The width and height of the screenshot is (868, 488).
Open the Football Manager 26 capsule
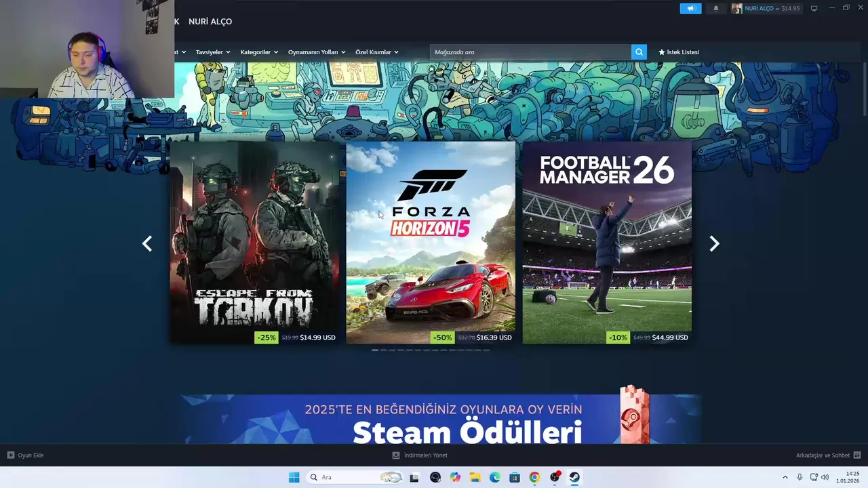pos(607,243)
